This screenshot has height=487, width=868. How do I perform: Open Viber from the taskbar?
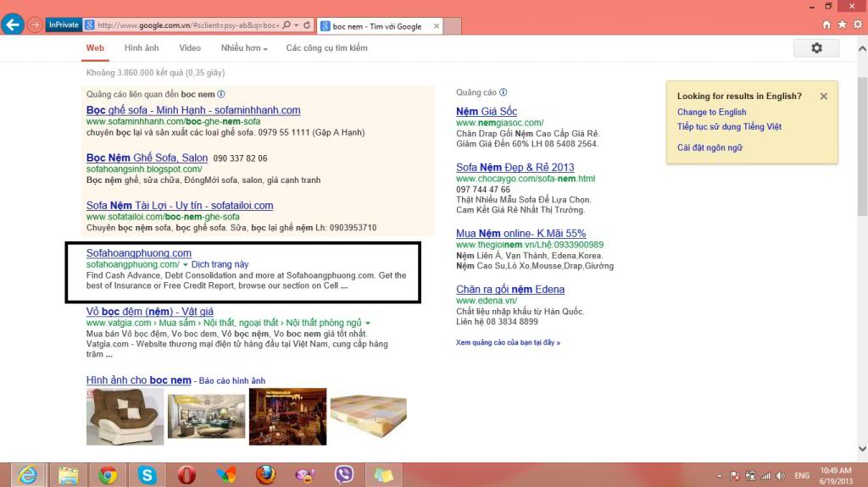pyautogui.click(x=344, y=475)
